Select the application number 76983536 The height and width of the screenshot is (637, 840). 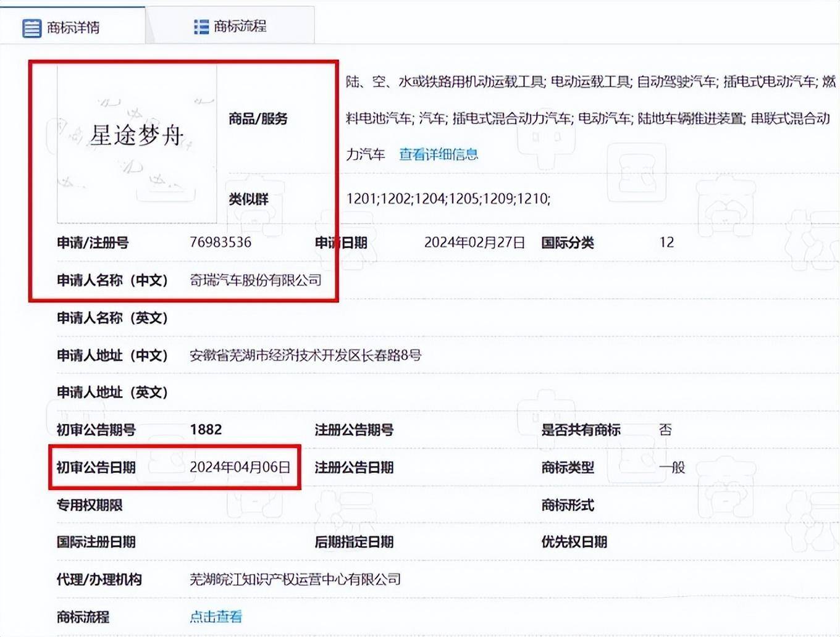click(x=221, y=242)
